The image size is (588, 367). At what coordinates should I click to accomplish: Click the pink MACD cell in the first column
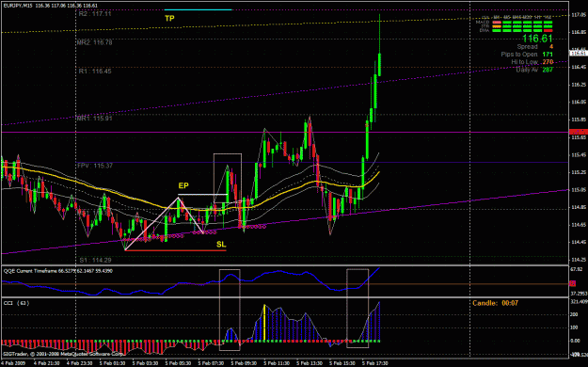[497, 23]
